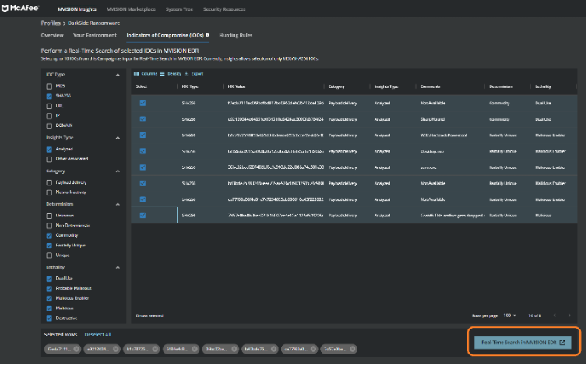This screenshot has width=588, height=366.
Task: Check the Unique determinism filter
Action: pos(49,255)
